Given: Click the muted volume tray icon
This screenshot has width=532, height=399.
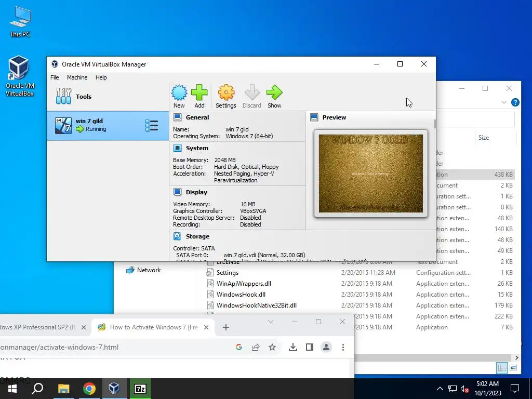Looking at the screenshot, I should [464, 389].
